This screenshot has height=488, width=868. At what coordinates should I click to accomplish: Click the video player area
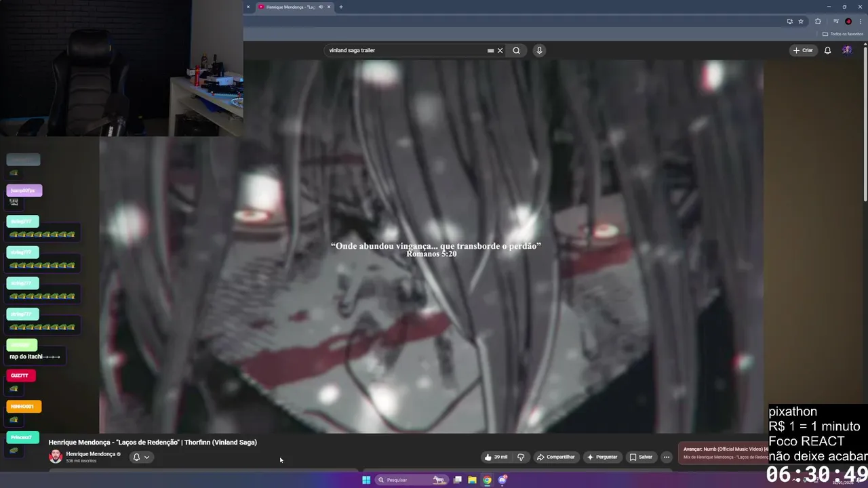[x=431, y=247]
